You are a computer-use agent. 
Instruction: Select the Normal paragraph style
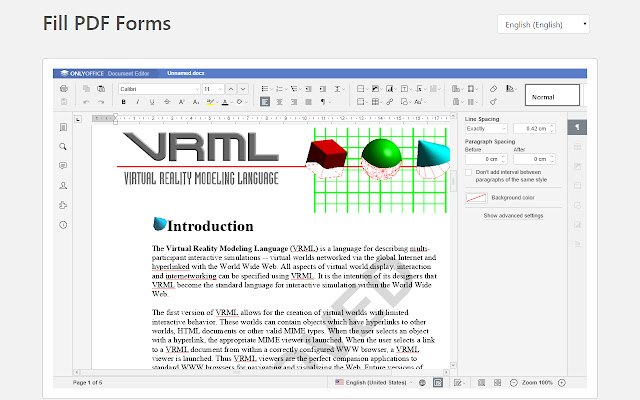pos(552,95)
